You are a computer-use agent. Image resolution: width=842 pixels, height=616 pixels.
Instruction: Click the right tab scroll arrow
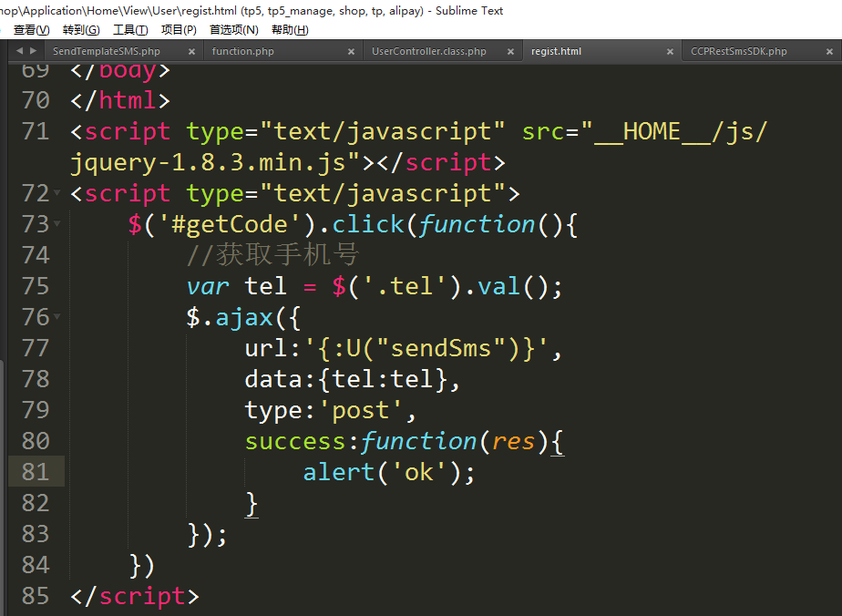[34, 51]
